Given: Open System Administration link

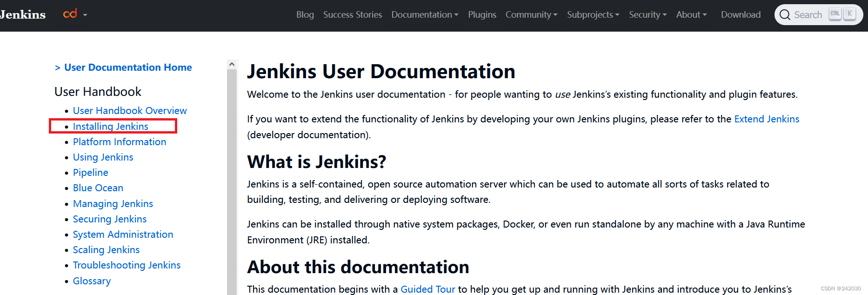Looking at the screenshot, I should click(123, 235).
